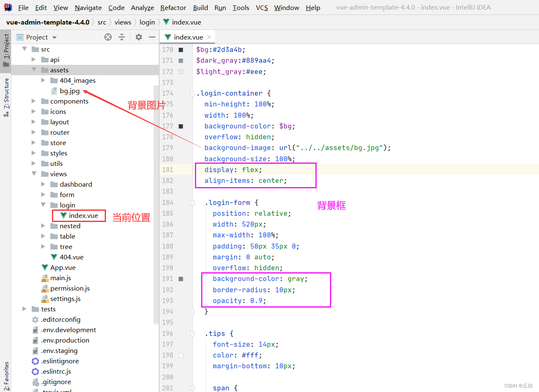Open the Help menu

coord(313,7)
